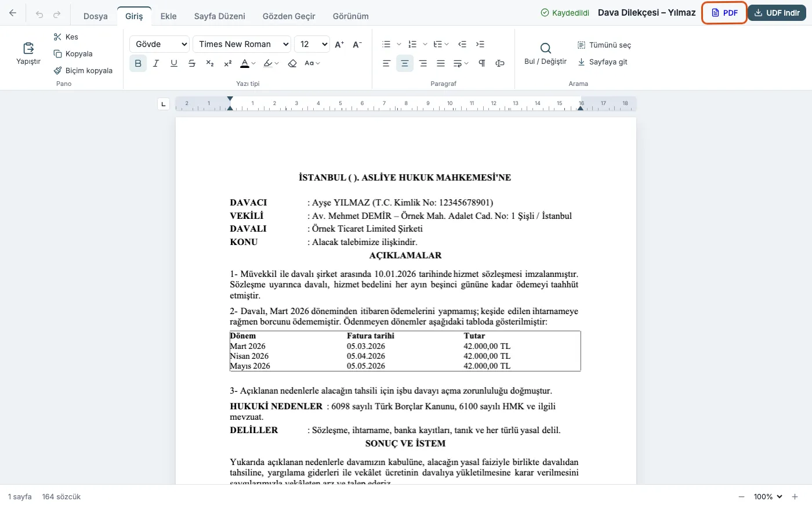Click the font color A swatch

[245, 63]
